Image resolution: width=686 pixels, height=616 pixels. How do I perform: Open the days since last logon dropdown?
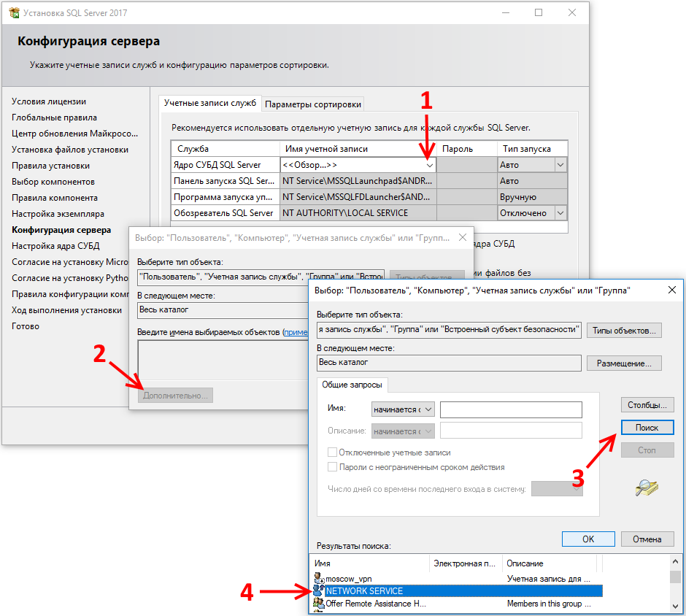[x=557, y=489]
